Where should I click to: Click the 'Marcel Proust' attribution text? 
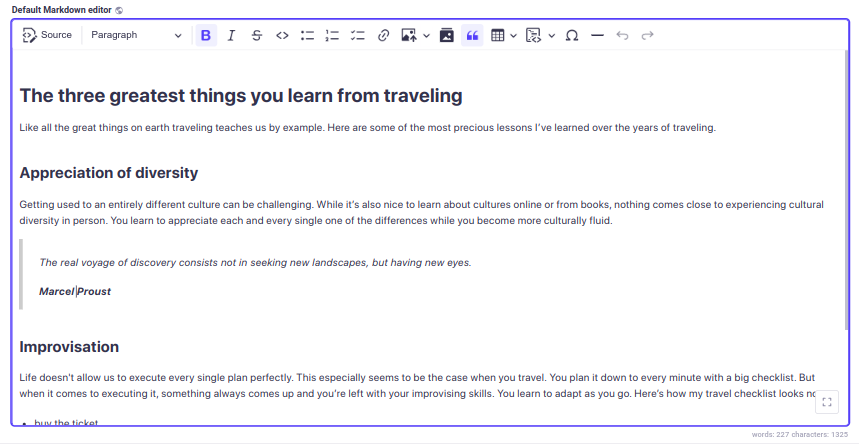coord(75,292)
